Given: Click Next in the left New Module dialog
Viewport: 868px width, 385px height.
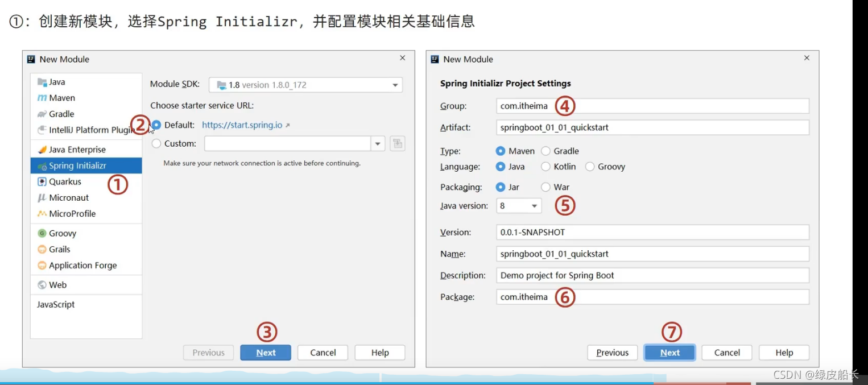Looking at the screenshot, I should click(266, 353).
